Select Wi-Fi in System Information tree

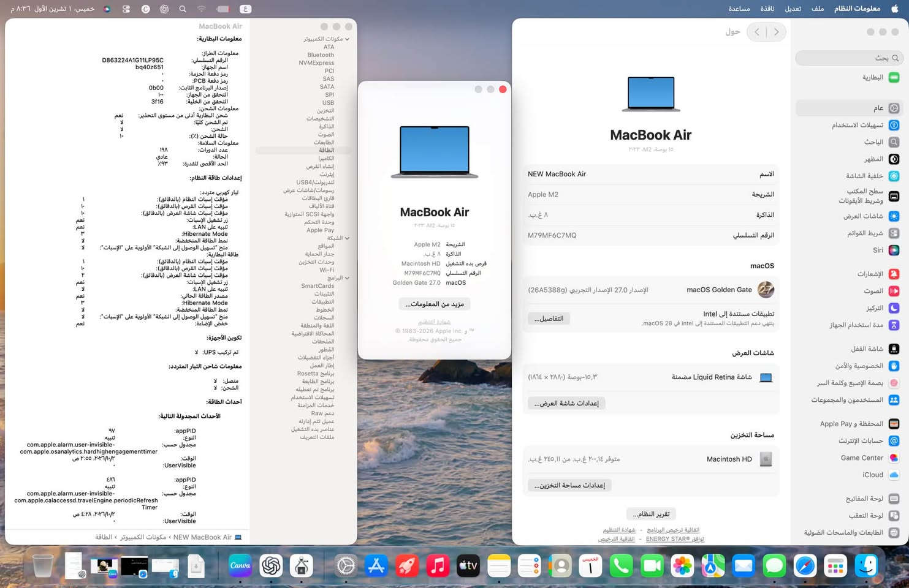click(327, 270)
